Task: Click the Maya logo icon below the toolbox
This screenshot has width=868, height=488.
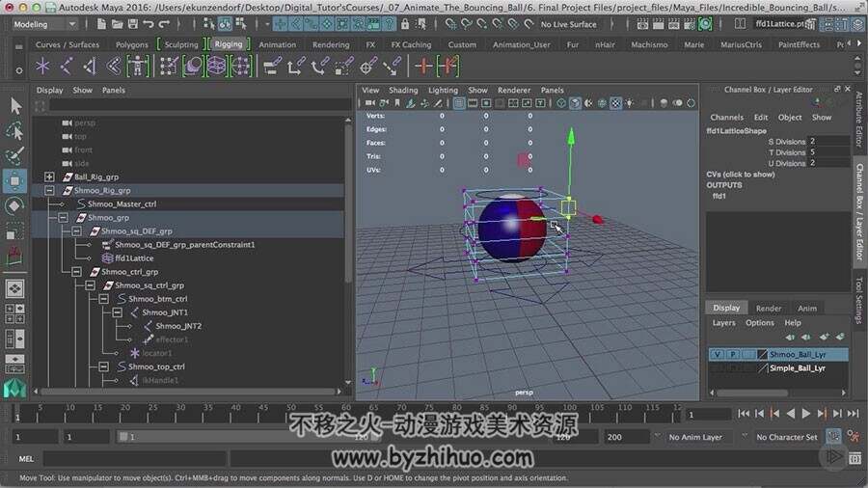Action: click(14, 388)
